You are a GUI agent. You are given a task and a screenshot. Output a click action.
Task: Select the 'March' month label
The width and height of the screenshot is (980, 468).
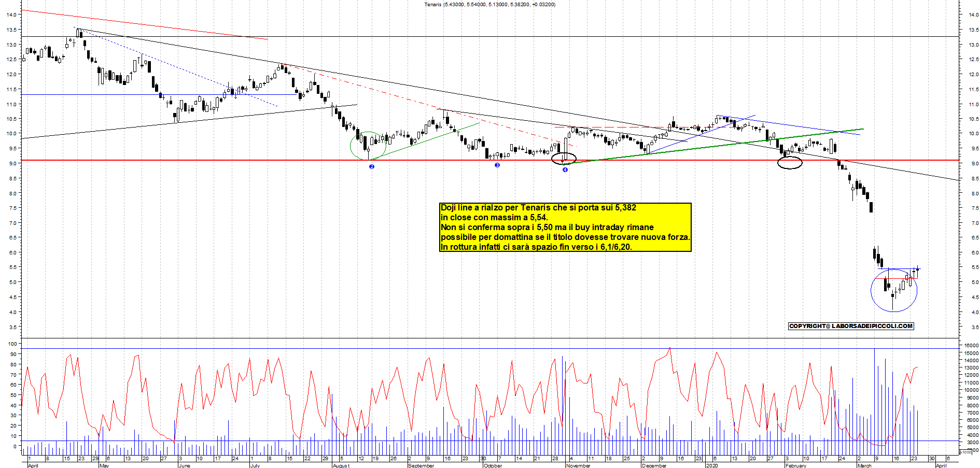[864, 465]
